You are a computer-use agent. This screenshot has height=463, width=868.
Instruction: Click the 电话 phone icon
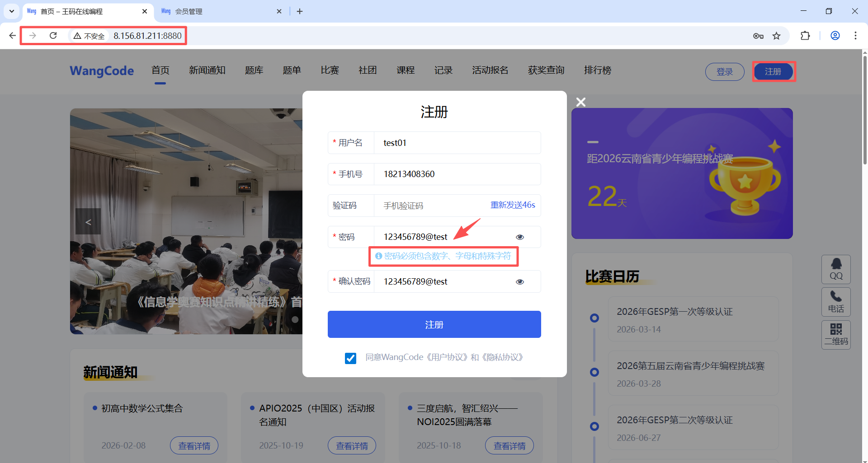click(x=836, y=302)
